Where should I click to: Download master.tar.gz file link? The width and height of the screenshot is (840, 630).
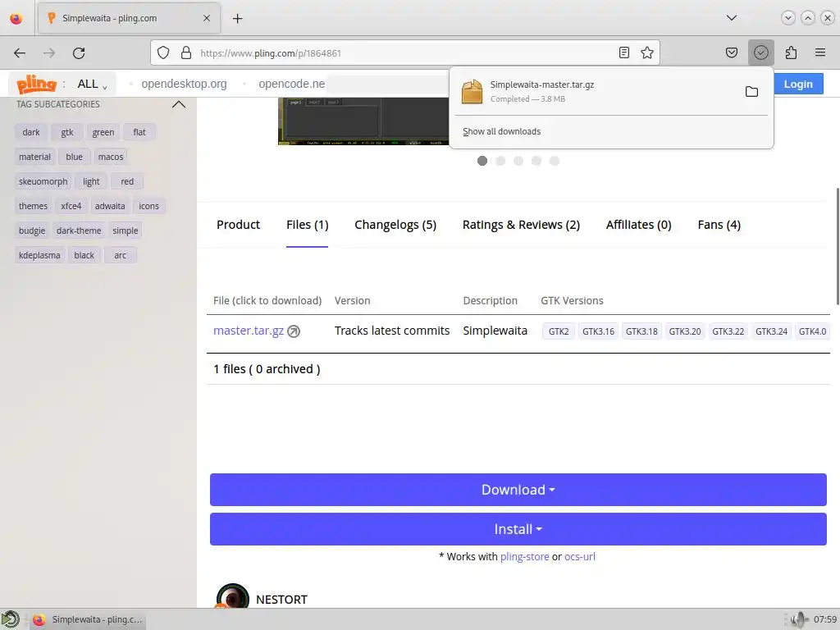point(249,331)
